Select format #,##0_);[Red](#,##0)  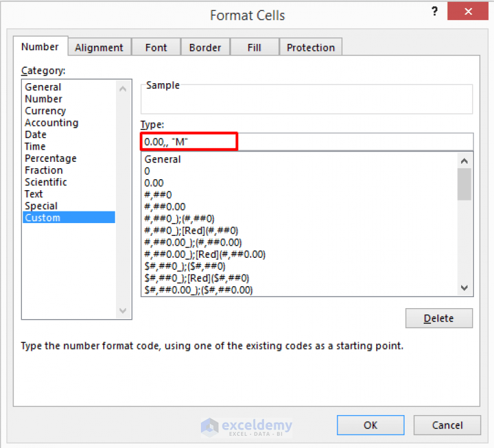click(299, 231)
